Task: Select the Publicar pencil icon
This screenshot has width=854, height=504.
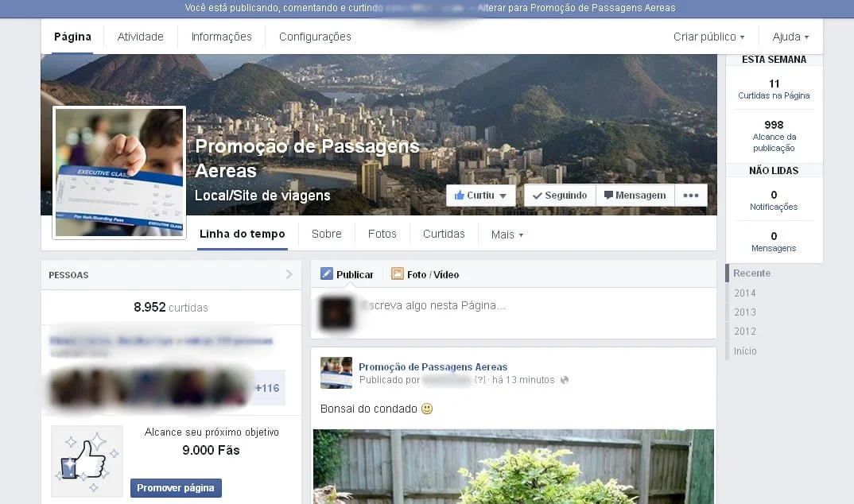Action: coord(326,273)
